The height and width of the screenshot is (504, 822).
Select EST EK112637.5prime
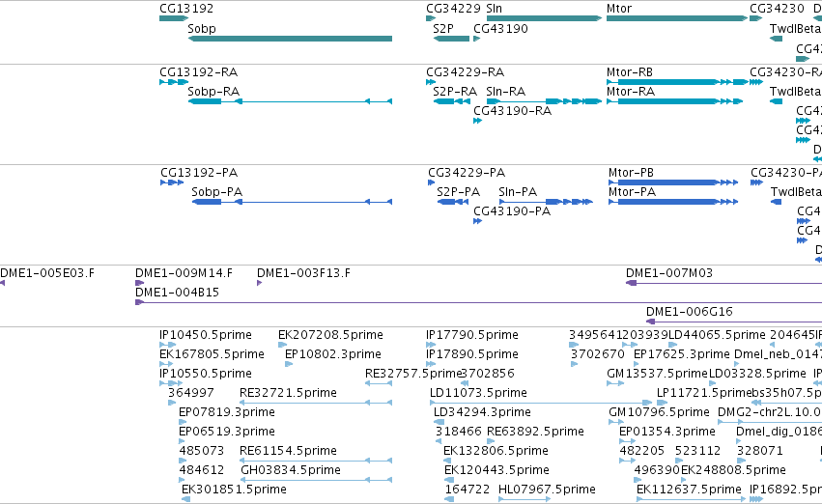pyautogui.click(x=689, y=490)
